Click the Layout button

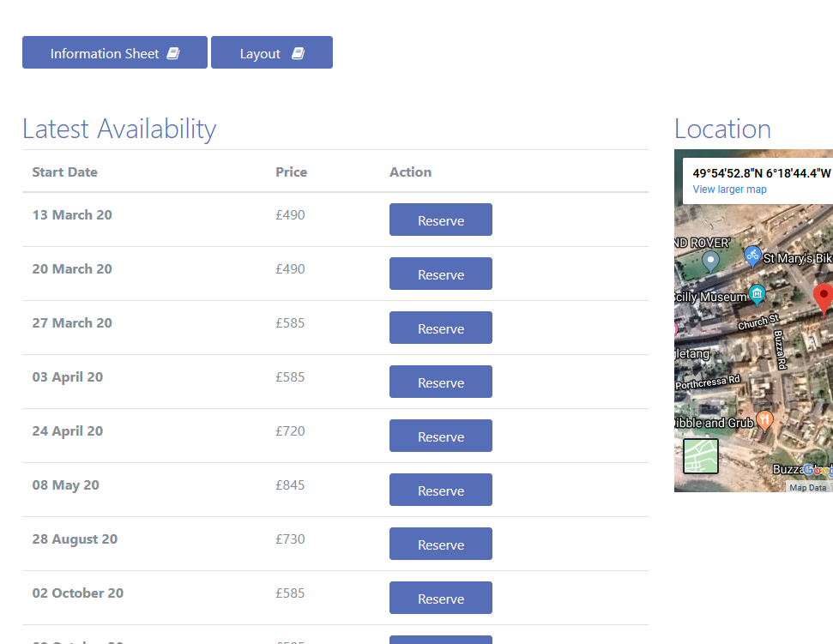(x=271, y=53)
